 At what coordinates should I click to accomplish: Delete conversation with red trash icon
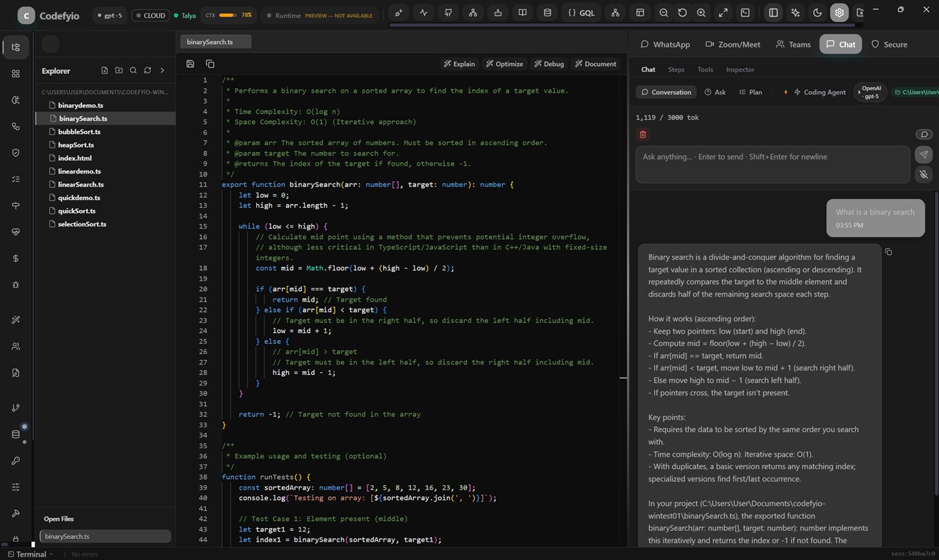pyautogui.click(x=643, y=134)
